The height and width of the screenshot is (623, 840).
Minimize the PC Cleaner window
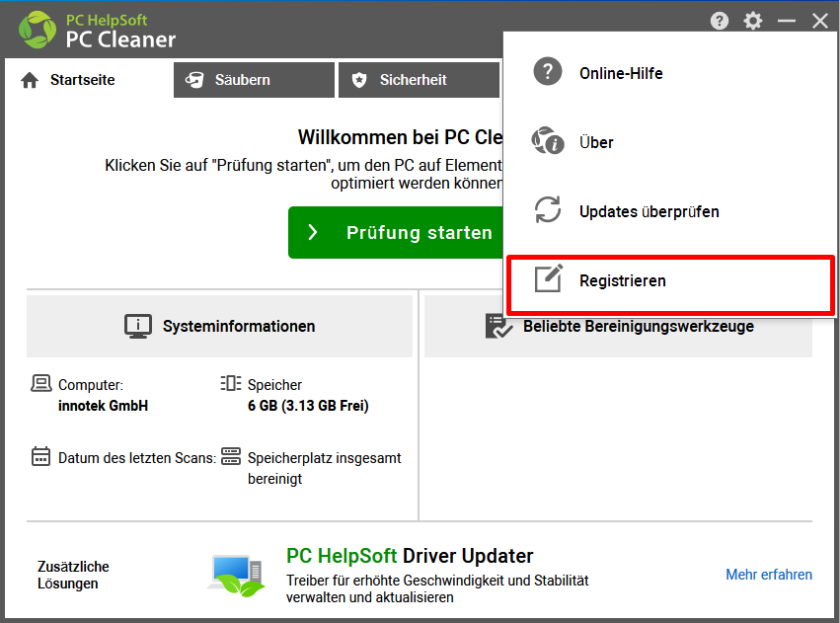787,21
